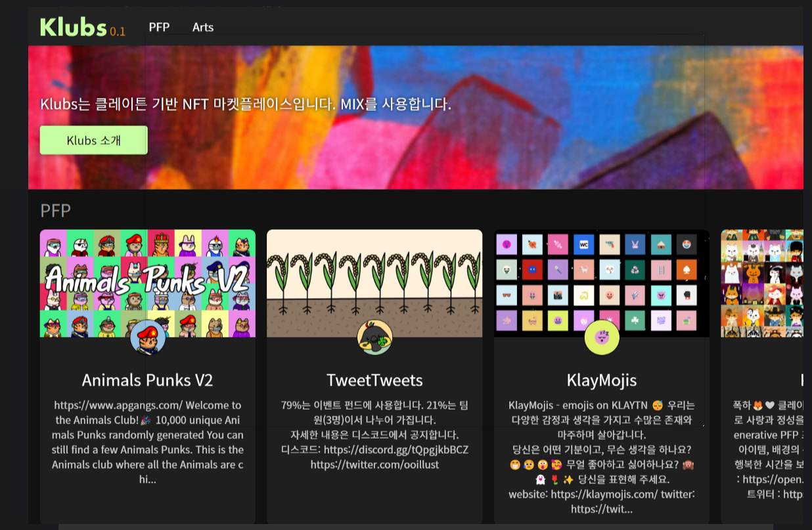Click the PFP section heading
This screenshot has width=812, height=530.
point(55,211)
